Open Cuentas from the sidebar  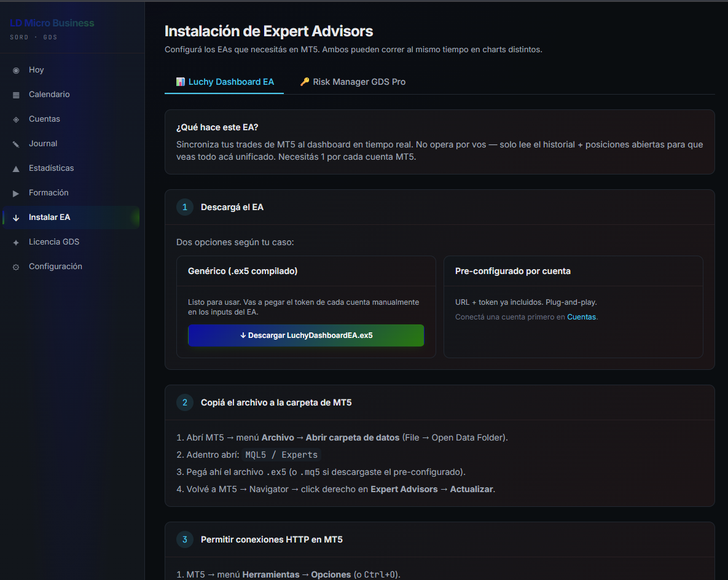[x=71, y=119]
